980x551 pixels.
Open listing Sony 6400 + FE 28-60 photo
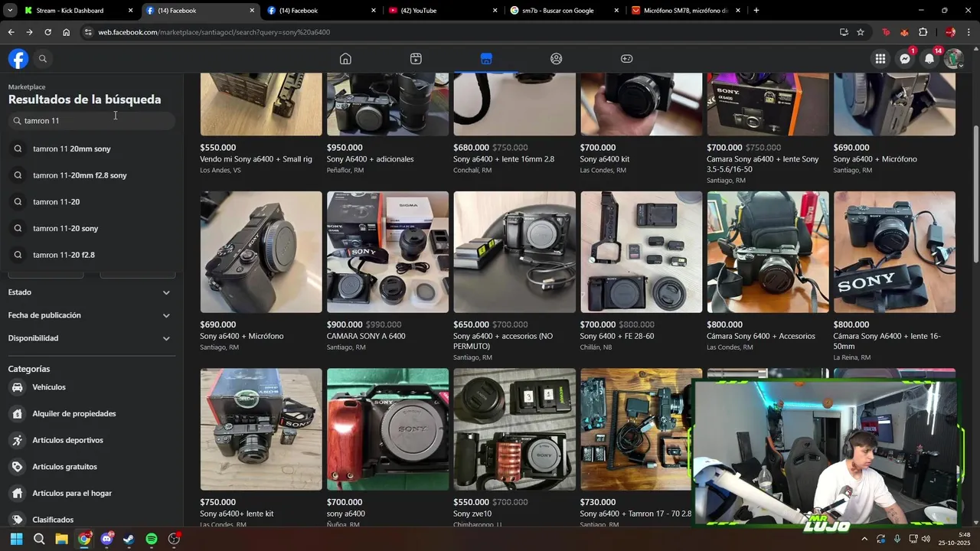tap(641, 252)
